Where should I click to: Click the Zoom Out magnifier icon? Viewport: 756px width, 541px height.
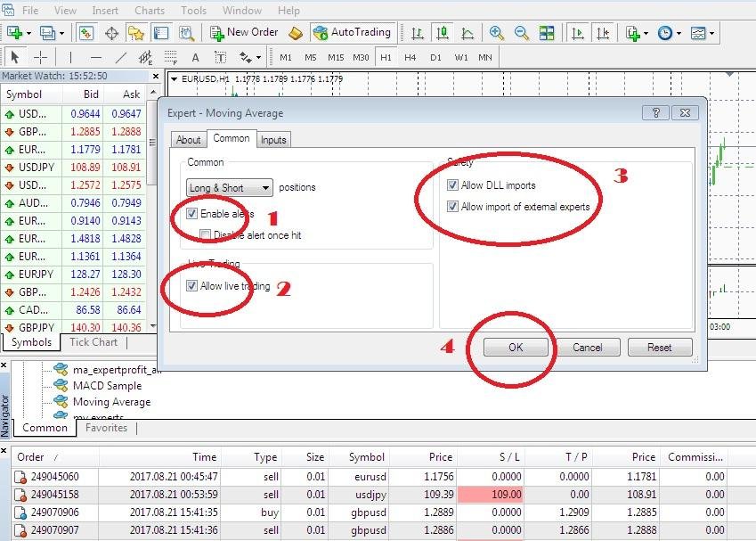tap(522, 33)
